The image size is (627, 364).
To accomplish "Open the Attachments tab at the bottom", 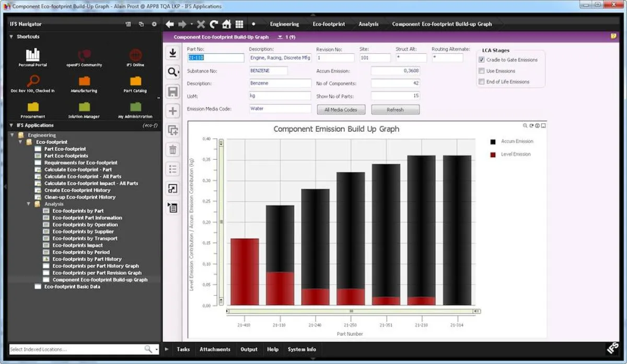I will [x=215, y=349].
